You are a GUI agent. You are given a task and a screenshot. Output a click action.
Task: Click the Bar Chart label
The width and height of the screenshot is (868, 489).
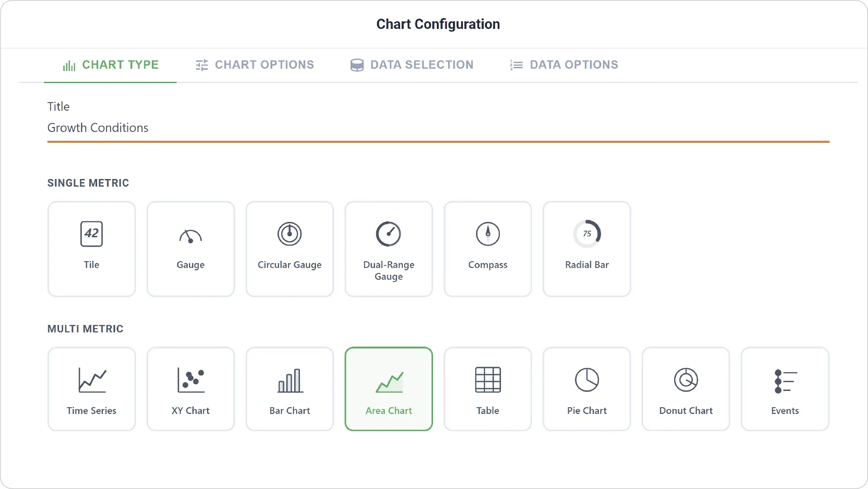(x=289, y=411)
